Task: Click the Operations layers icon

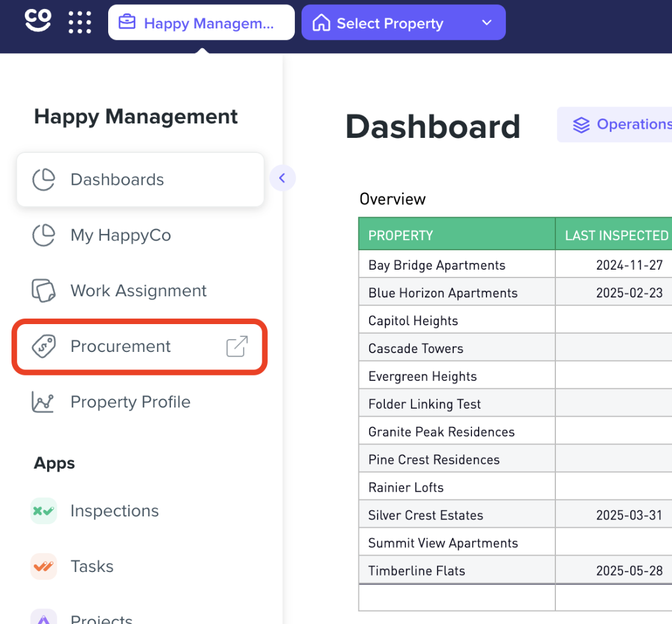Action: click(581, 125)
